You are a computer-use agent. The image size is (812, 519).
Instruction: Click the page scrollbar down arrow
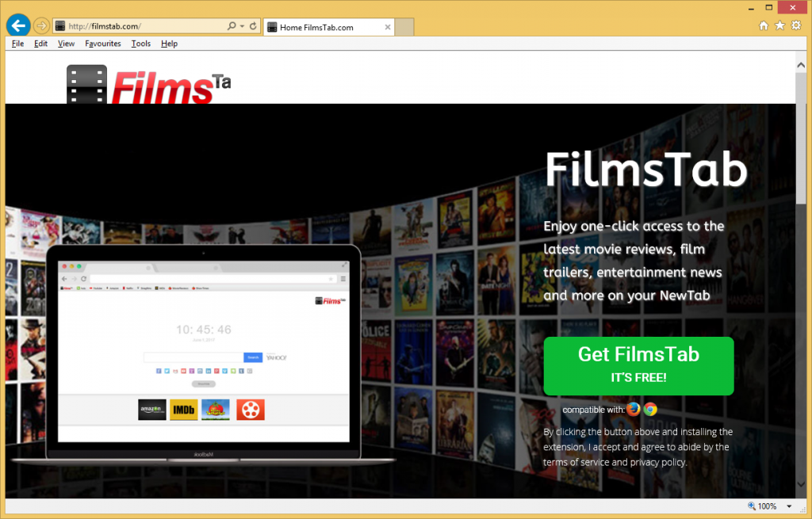[801, 485]
